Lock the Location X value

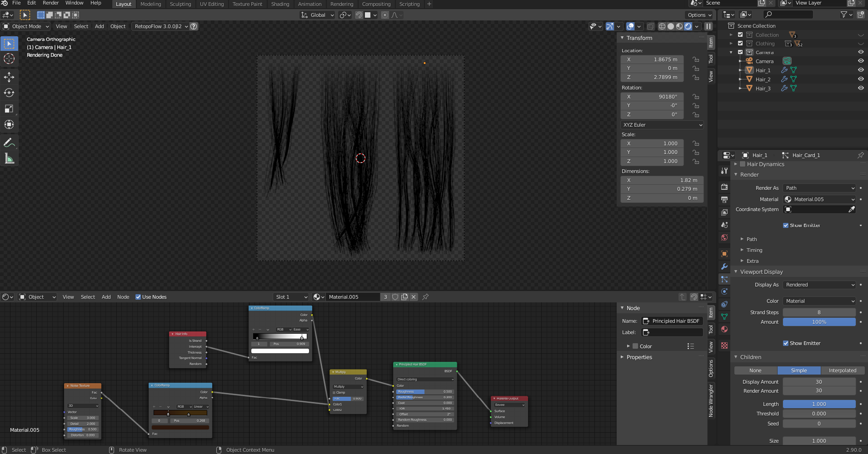coord(696,59)
